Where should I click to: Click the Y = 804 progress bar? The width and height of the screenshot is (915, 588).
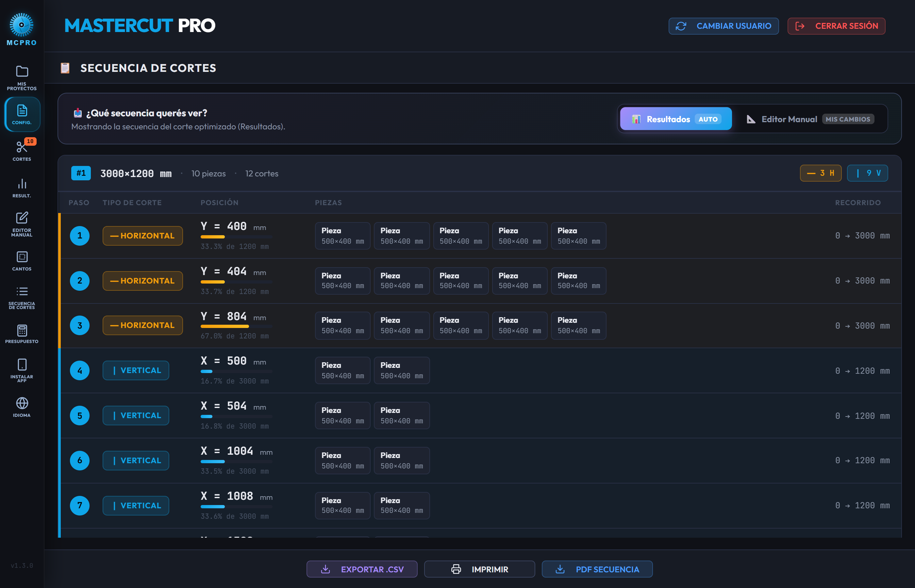pyautogui.click(x=236, y=326)
